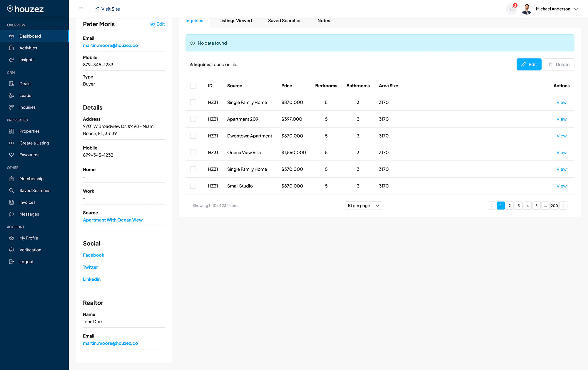Switch to the Notes tab

click(x=324, y=21)
